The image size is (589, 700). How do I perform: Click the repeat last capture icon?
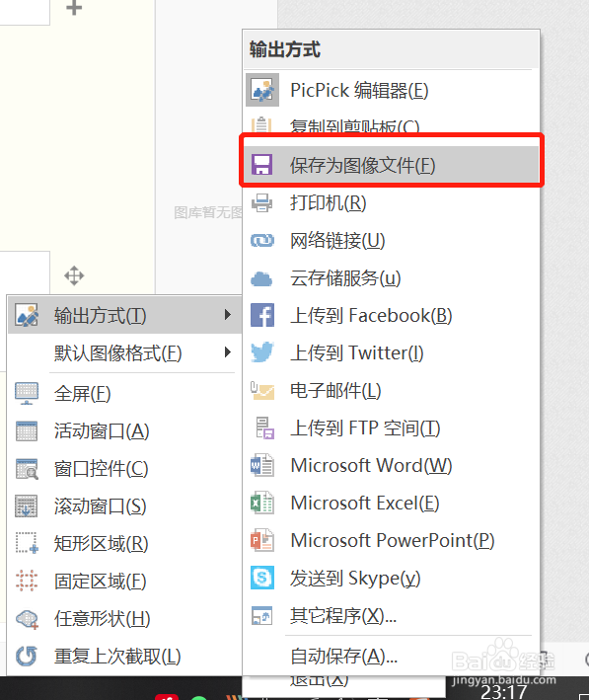pos(27,656)
